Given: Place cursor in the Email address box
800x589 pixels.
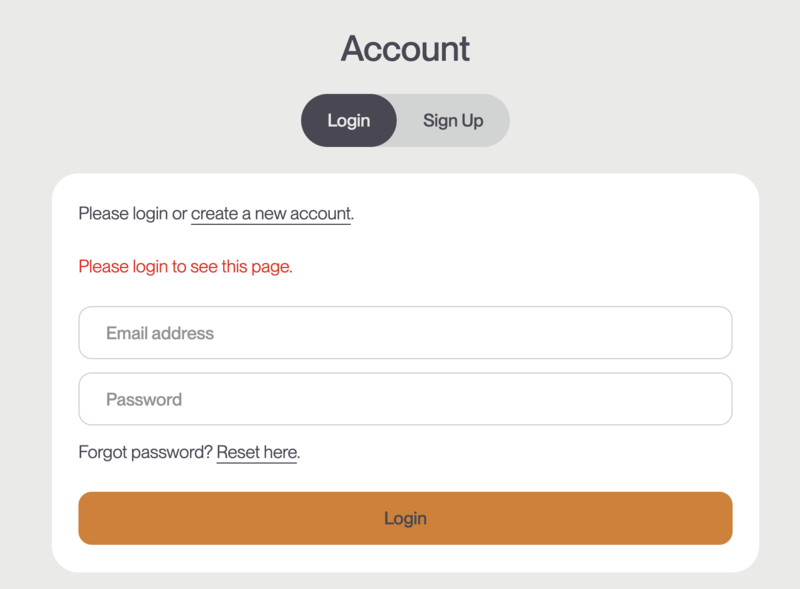Looking at the screenshot, I should [405, 333].
